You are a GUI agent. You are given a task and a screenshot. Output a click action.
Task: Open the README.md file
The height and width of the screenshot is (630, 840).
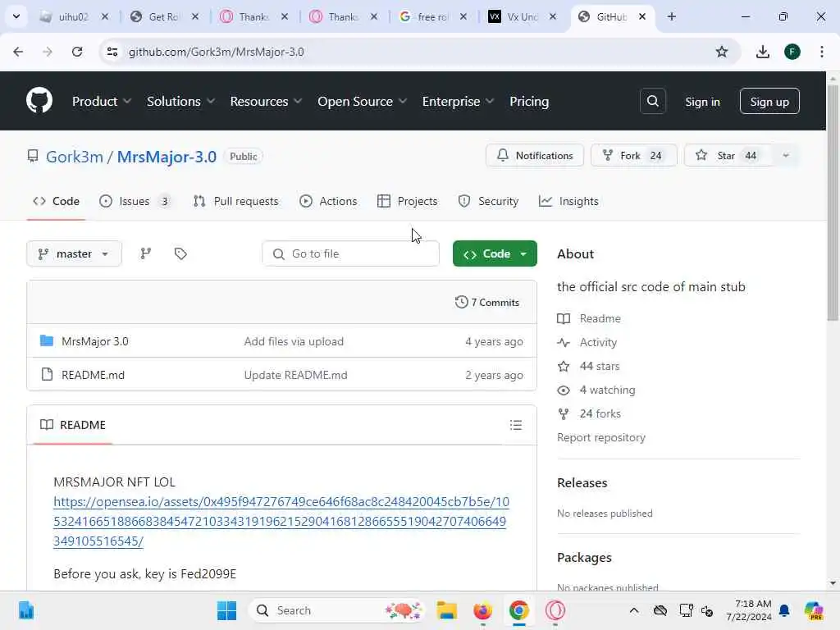(94, 375)
